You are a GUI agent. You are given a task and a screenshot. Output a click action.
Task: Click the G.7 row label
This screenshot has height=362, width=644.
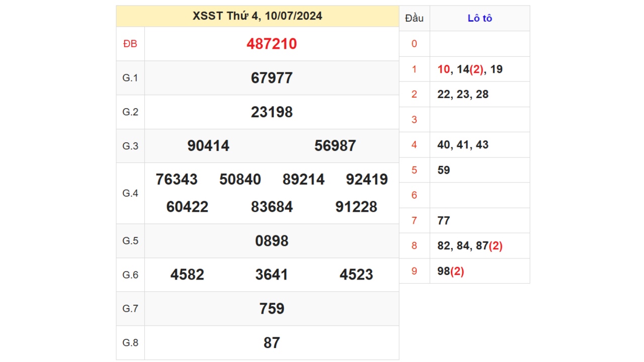point(130,309)
